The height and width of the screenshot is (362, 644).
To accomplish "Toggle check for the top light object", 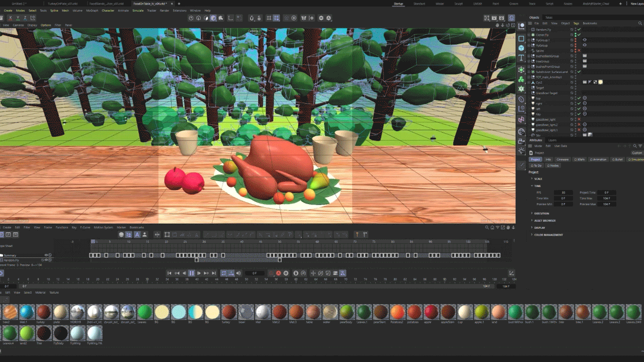I will 579,98.
